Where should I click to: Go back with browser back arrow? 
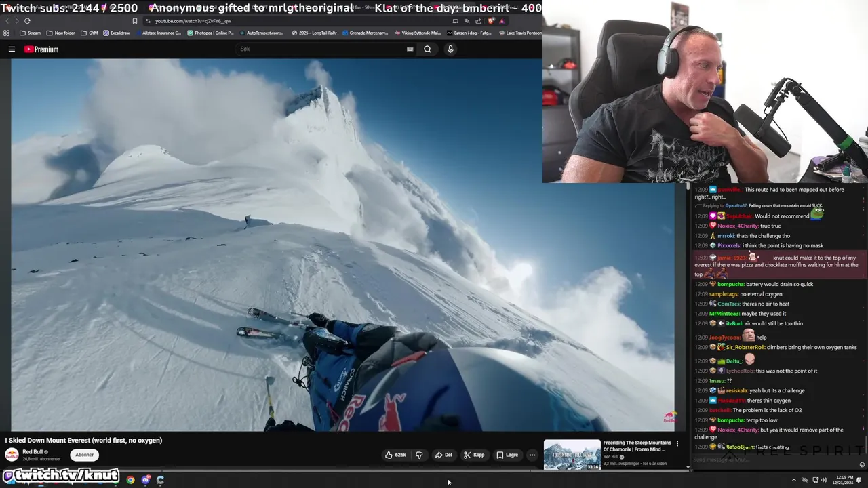pos(7,21)
